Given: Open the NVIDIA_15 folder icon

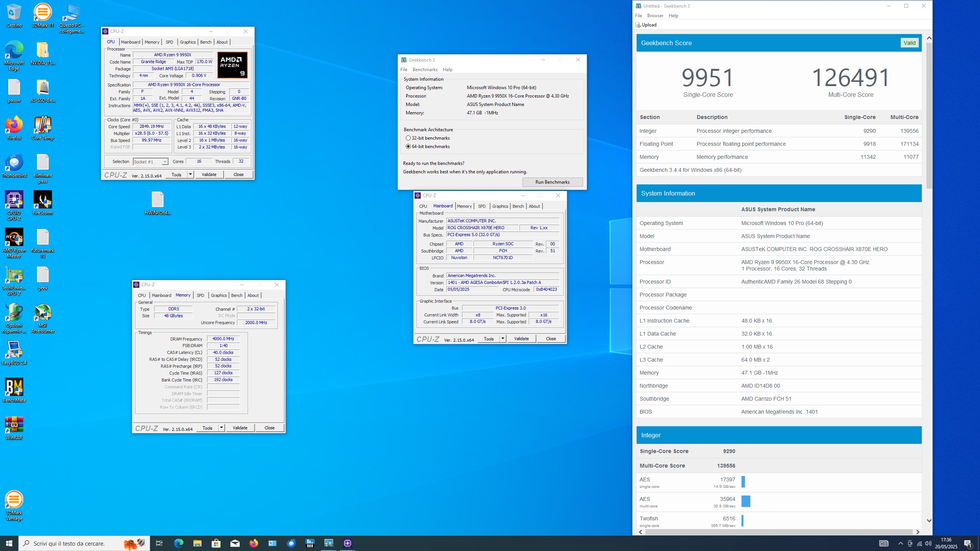Looking at the screenshot, I should click(42, 53).
